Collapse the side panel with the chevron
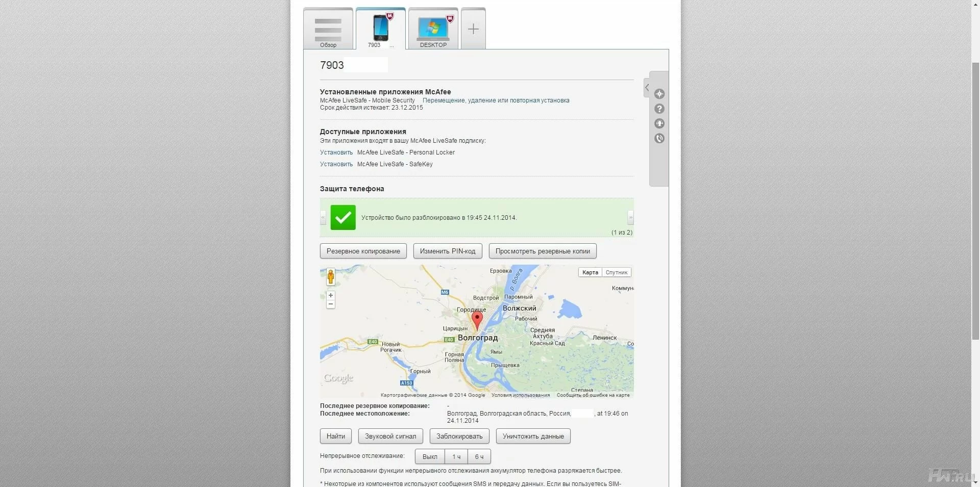This screenshot has height=487, width=980. tap(647, 88)
